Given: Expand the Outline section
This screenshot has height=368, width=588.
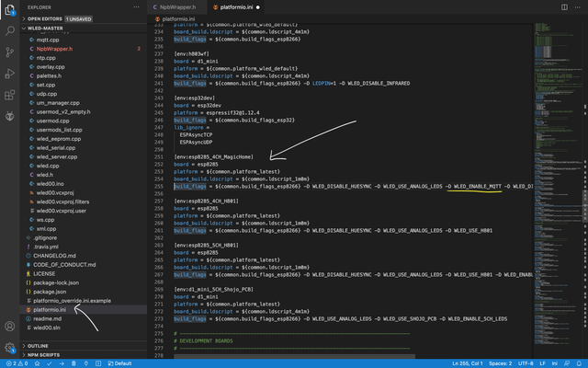Looking at the screenshot, I should pyautogui.click(x=39, y=345).
